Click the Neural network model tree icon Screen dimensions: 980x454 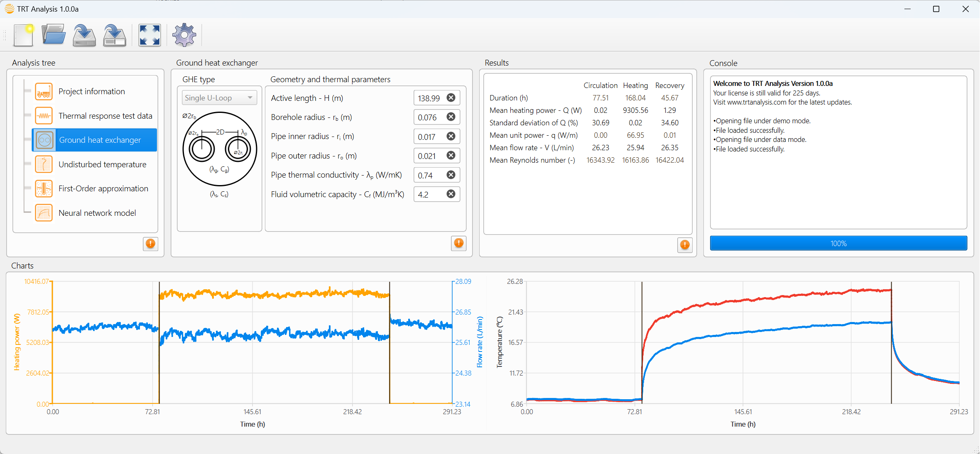point(44,213)
